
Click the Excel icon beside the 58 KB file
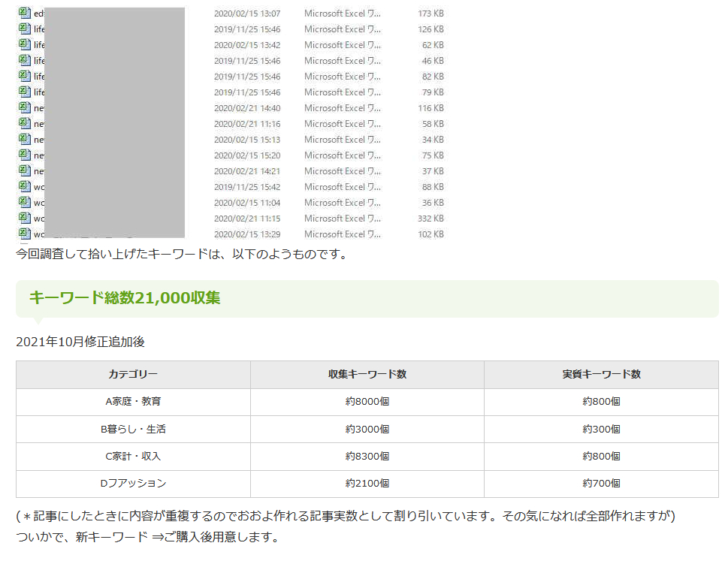point(23,123)
